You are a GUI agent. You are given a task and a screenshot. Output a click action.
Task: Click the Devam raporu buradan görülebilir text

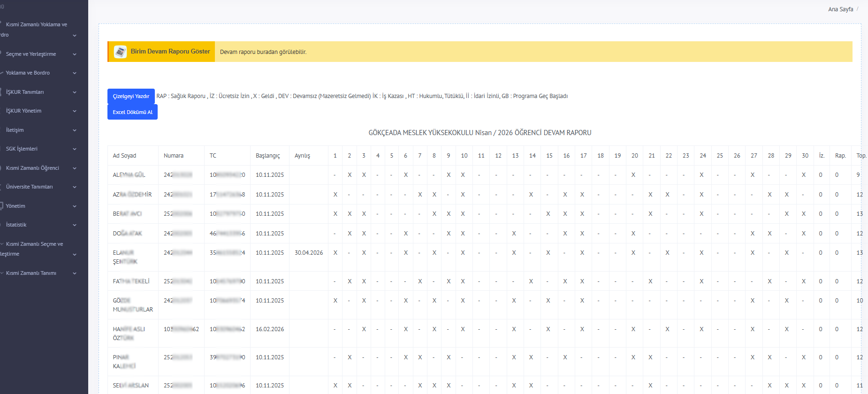point(263,52)
